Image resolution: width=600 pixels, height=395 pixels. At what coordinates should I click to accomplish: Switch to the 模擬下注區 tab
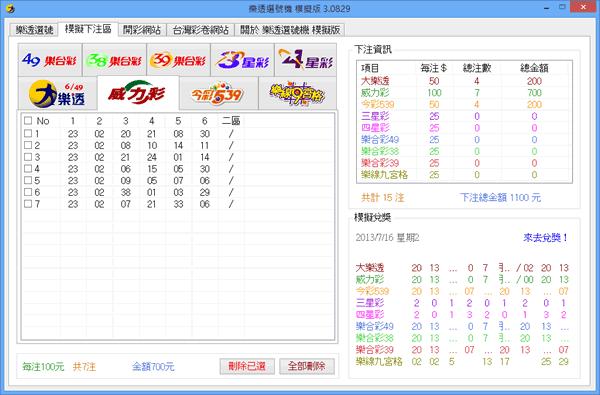(x=88, y=29)
